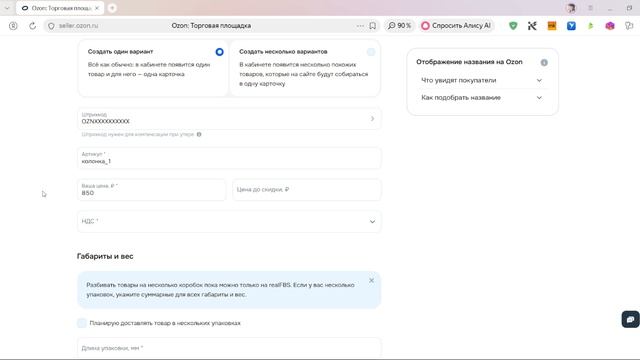The width and height of the screenshot is (640, 360).
Task: Open the tab list dropdown arrow
Action: click(x=7, y=8)
